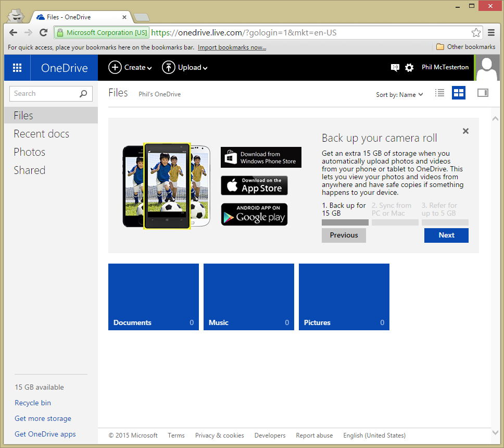Open Photos in the sidebar

[x=30, y=152]
